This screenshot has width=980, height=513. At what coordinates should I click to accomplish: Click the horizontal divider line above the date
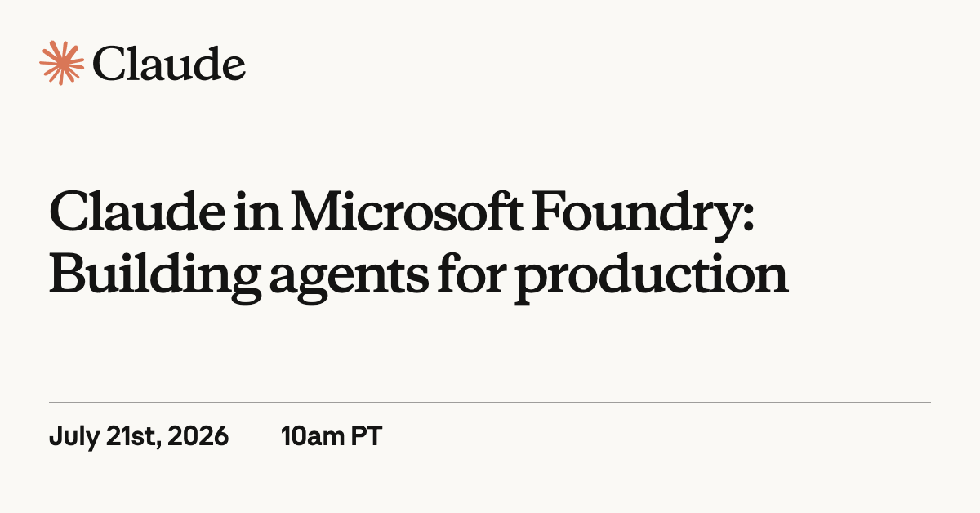(490, 402)
